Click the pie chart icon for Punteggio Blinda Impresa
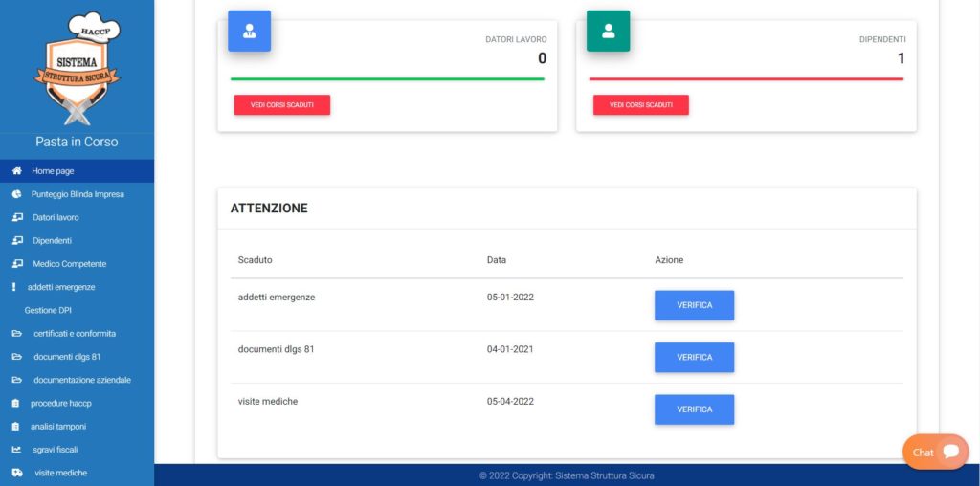Screen dimensions: 980x486 coord(17,194)
